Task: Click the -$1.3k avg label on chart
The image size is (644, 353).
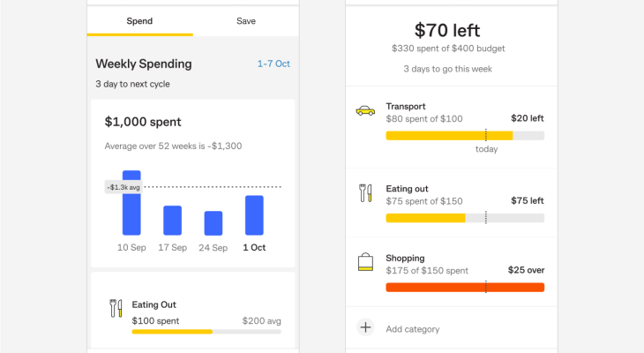Action: point(122,187)
